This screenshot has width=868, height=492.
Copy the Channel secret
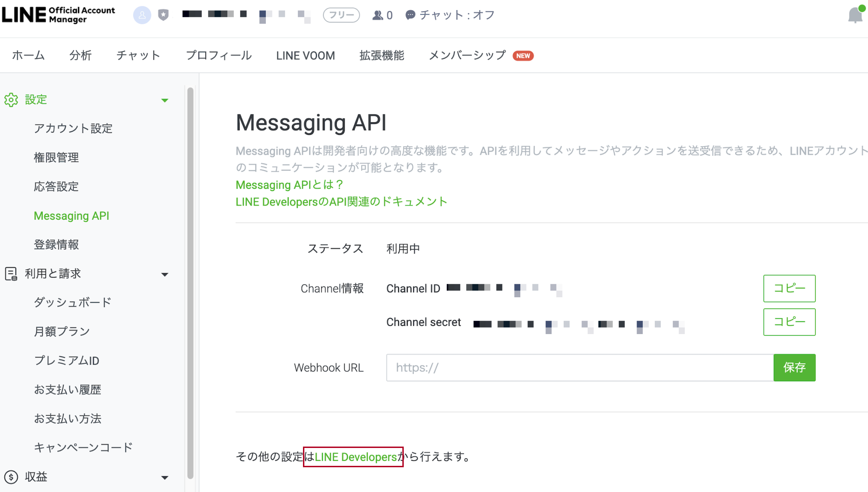click(x=789, y=322)
